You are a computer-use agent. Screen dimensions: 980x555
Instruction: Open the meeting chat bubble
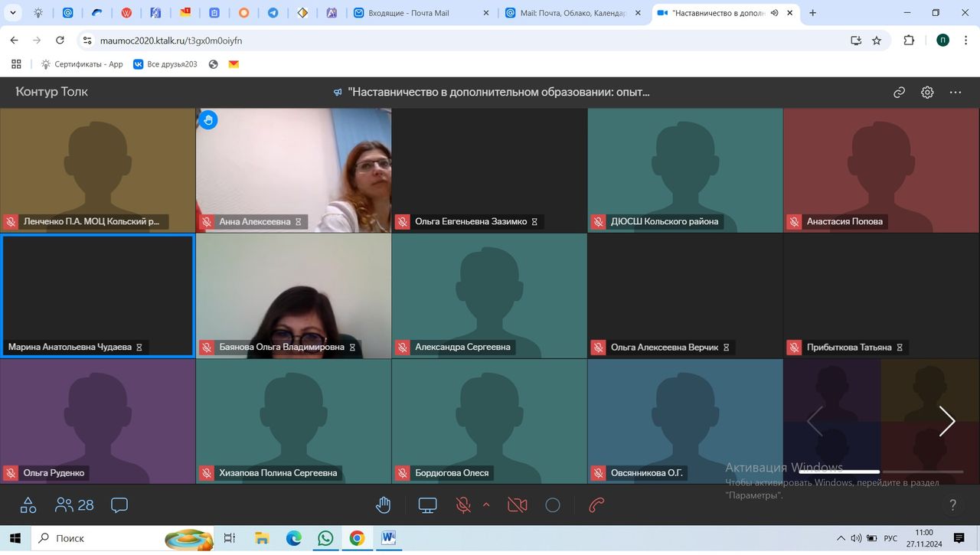coord(119,505)
